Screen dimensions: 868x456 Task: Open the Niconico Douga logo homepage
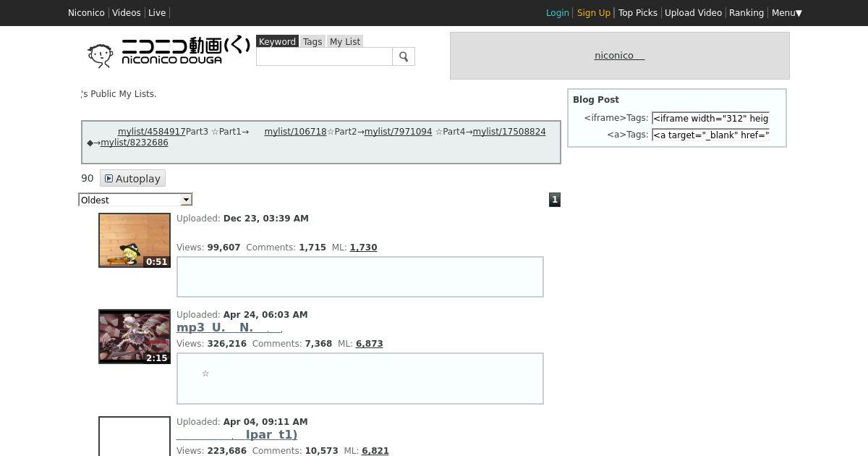pos(169,52)
